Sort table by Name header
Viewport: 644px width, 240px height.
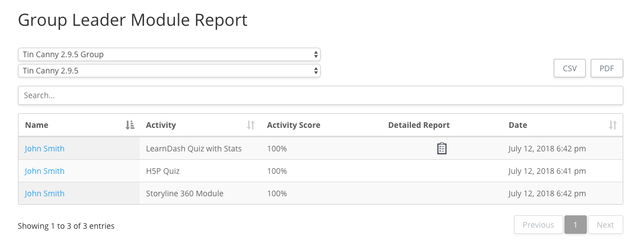click(x=37, y=125)
